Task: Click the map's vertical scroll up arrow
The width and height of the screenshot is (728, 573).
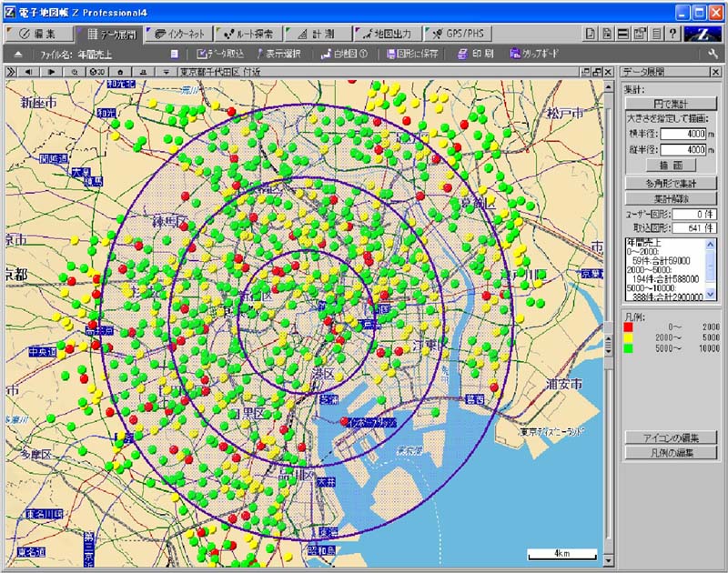Action: (608, 86)
